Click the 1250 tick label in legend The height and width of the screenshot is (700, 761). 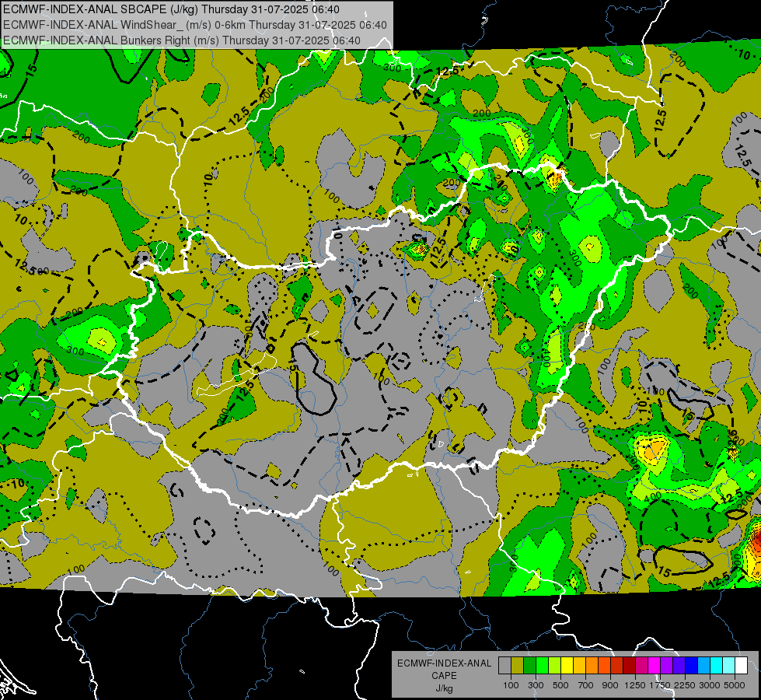click(x=635, y=685)
